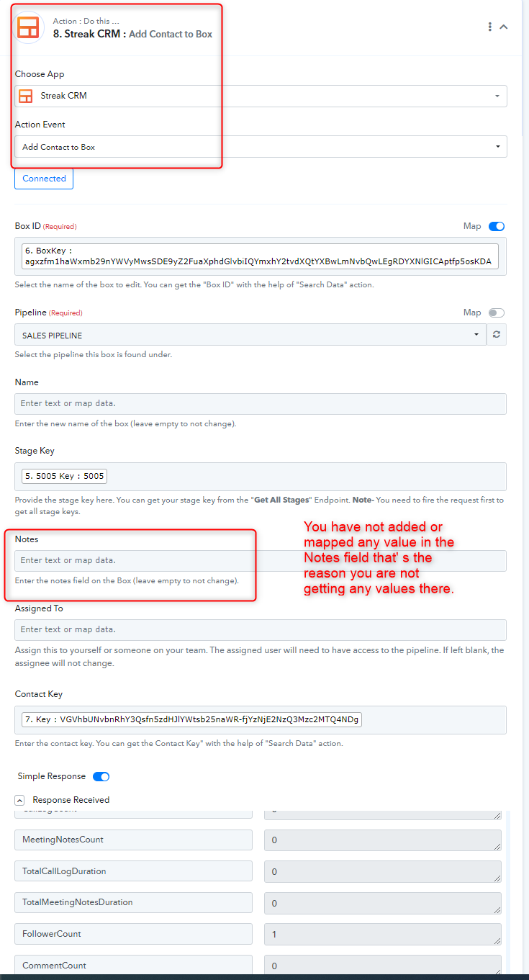Refresh the Pipeline list
Screen dimensions: 529x980
497,335
